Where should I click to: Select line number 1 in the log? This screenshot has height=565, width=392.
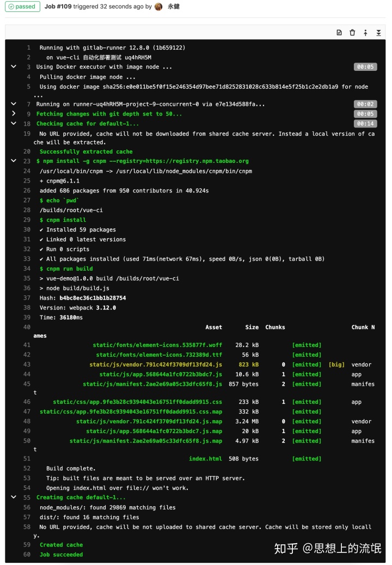(29, 47)
